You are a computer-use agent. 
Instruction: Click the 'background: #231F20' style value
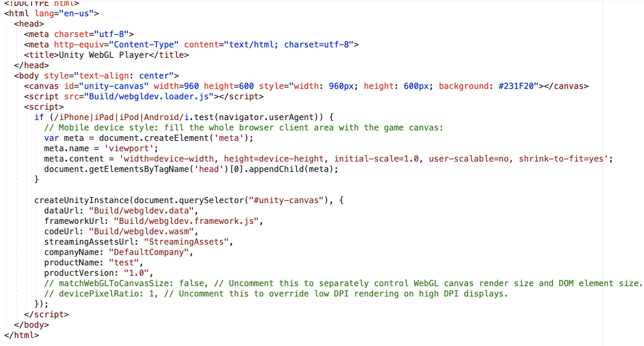coord(486,86)
